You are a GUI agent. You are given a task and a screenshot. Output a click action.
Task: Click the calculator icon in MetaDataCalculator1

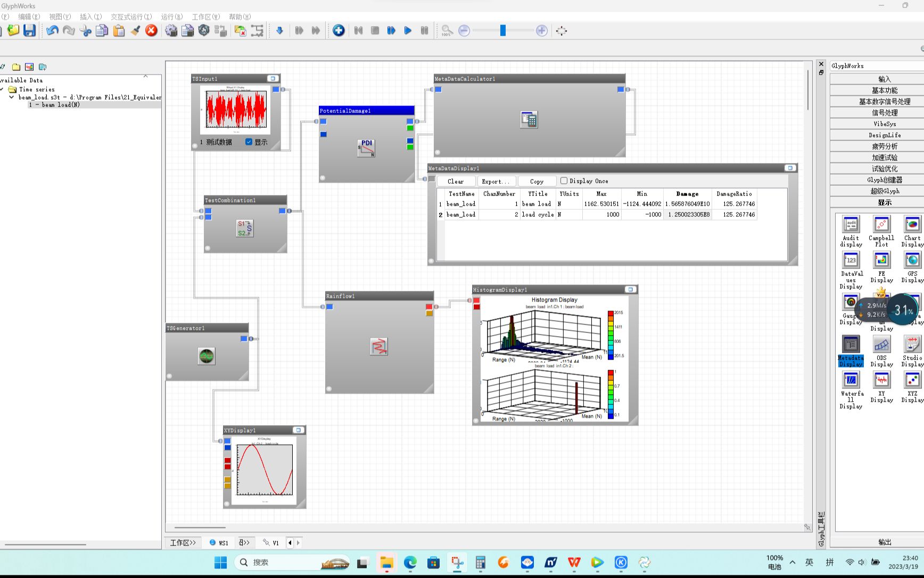point(529,119)
